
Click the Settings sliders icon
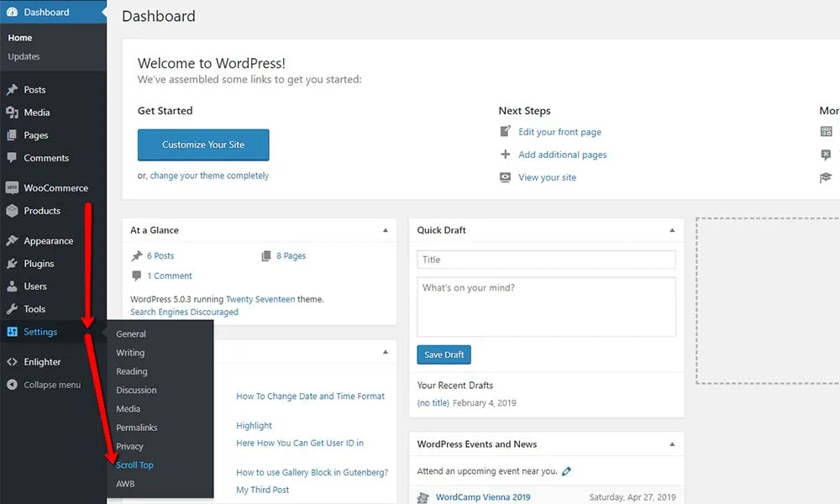(x=12, y=332)
